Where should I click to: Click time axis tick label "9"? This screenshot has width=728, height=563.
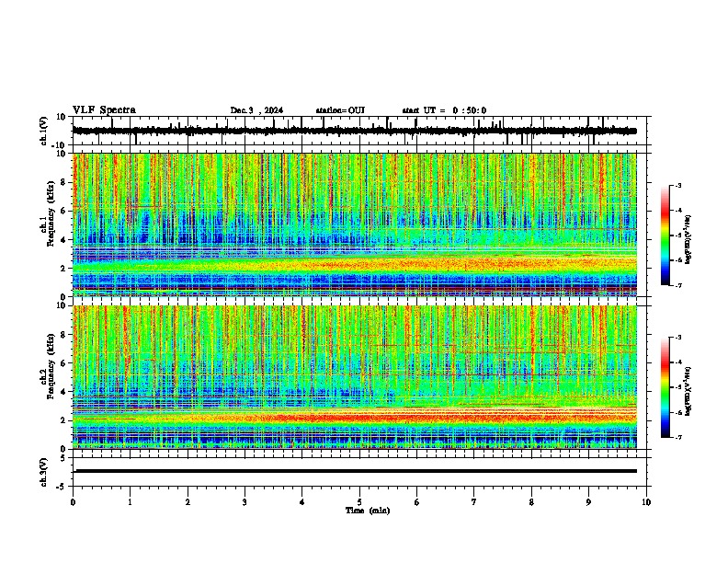coord(588,502)
